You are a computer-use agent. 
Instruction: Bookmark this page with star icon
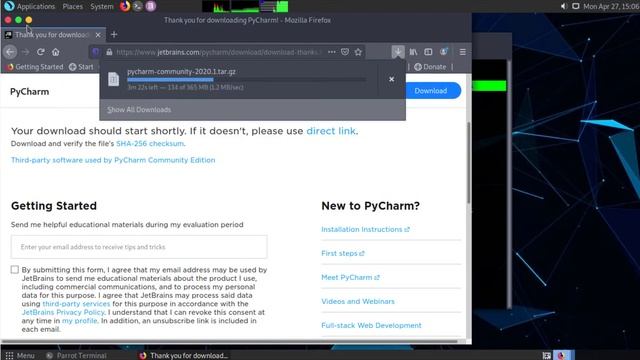point(358,52)
